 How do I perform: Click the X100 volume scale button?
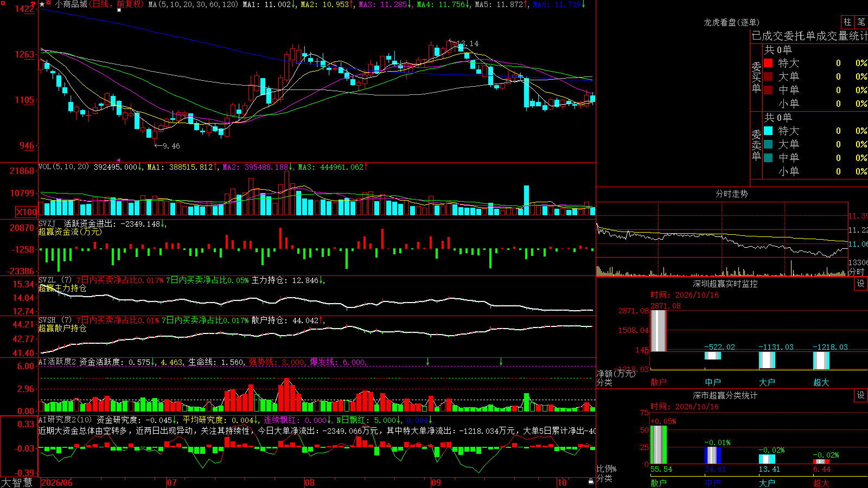(26, 213)
